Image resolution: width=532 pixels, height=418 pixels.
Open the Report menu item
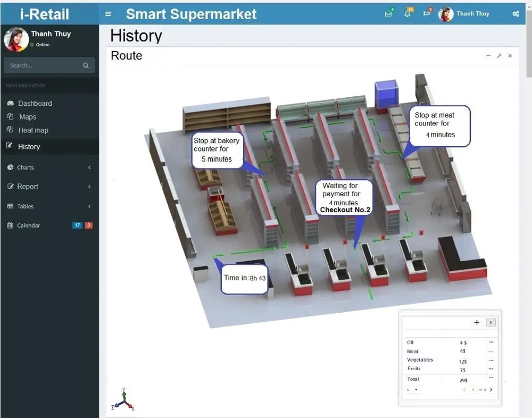click(x=28, y=187)
